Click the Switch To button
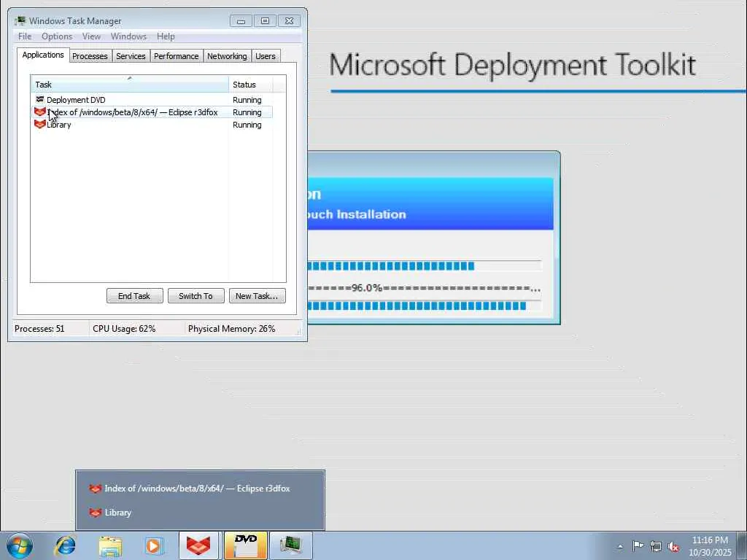 coord(196,296)
